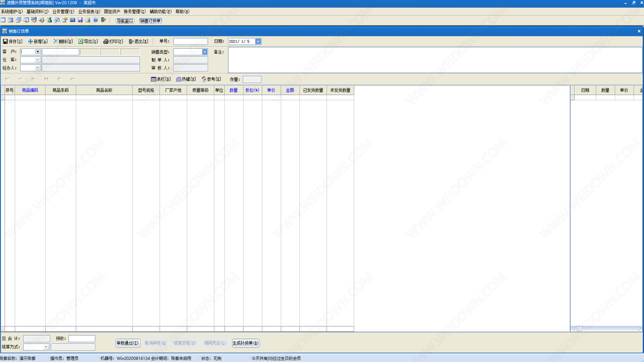Click the exit door icon in the main toolbar
The width and height of the screenshot is (644, 362).
pyautogui.click(x=103, y=20)
